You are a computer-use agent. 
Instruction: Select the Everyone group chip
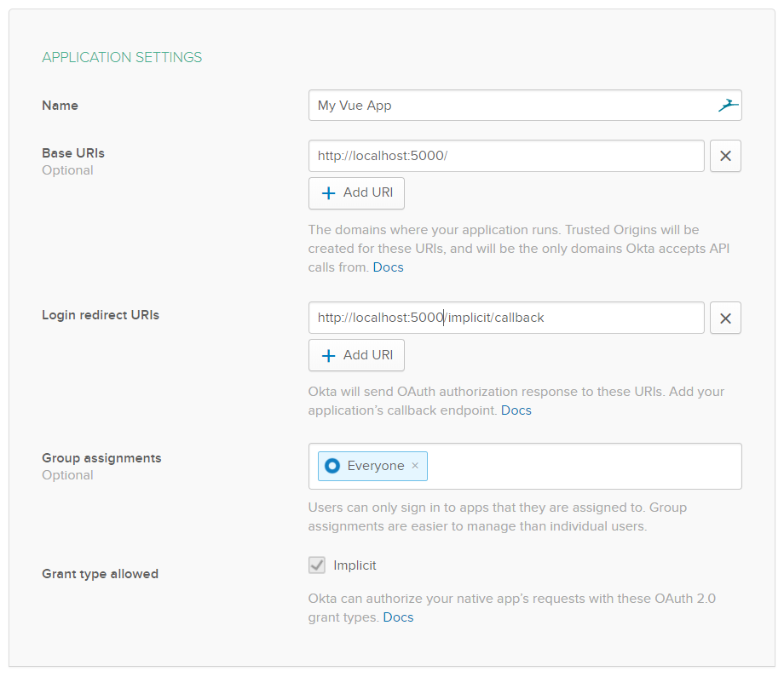point(375,466)
